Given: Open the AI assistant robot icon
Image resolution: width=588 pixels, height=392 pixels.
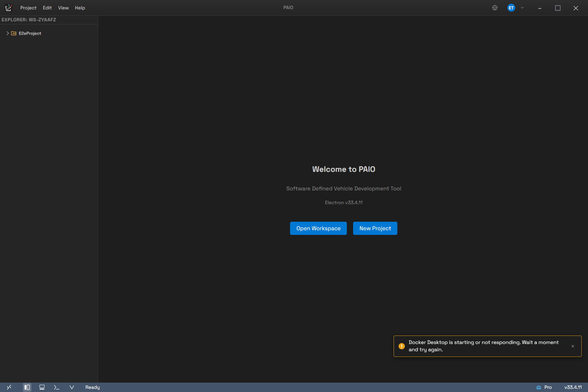Looking at the screenshot, I should [x=495, y=8].
